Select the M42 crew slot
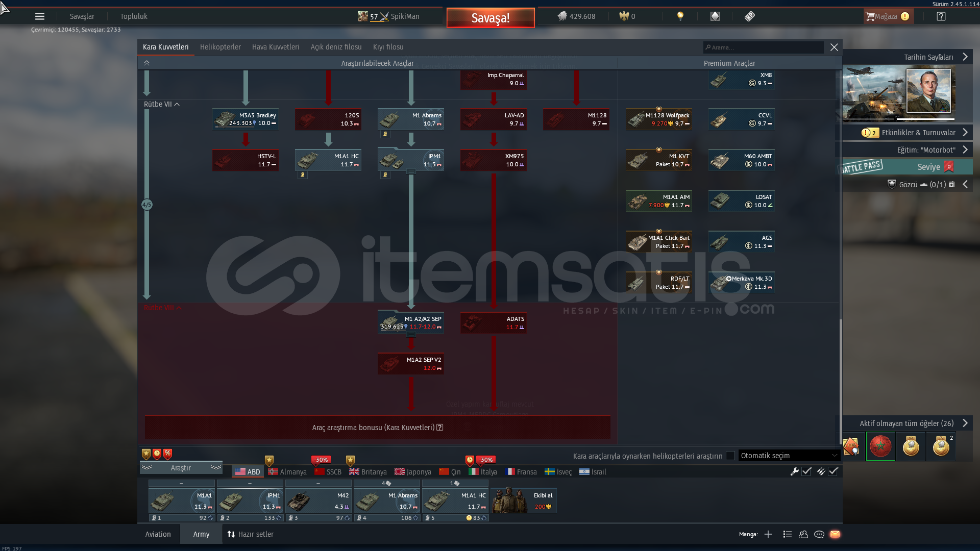The height and width of the screenshot is (551, 980). coord(318,500)
